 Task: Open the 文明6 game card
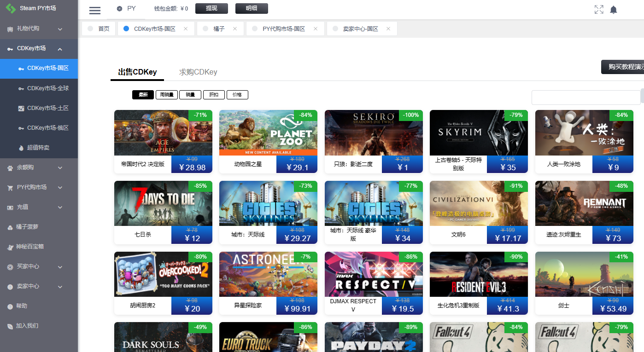click(x=479, y=212)
